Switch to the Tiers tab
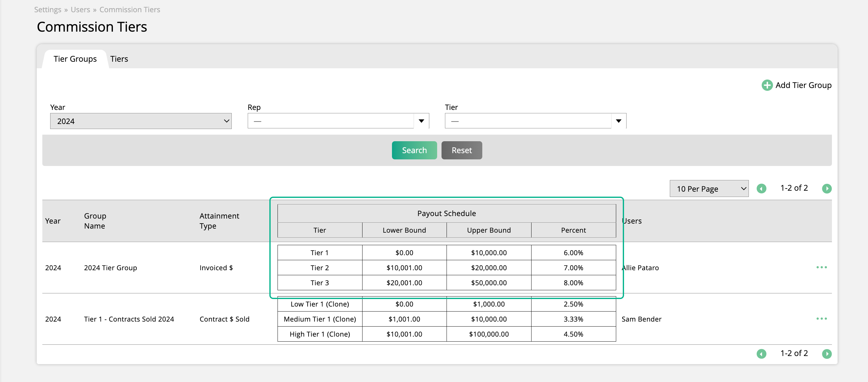Screen dimensions: 868x382 (119, 59)
